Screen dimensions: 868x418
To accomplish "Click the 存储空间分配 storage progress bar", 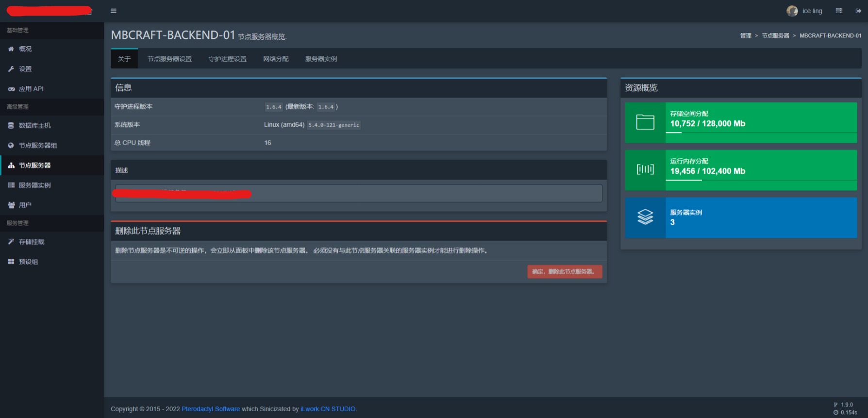I will 760,133.
